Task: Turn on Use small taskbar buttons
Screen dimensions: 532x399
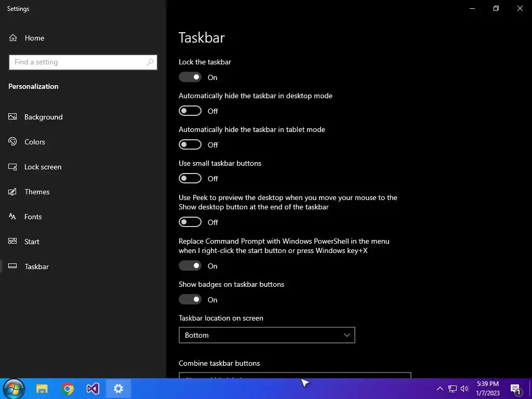Action: click(190, 178)
